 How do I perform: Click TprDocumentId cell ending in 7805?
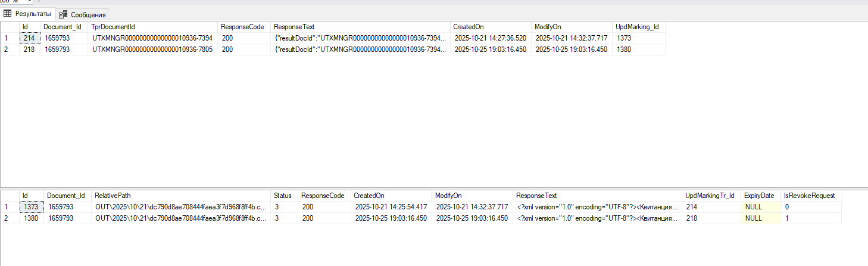pyautogui.click(x=153, y=50)
